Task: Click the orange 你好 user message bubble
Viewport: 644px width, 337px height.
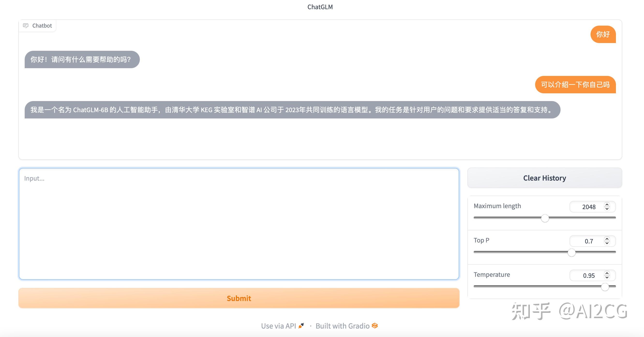Action: coord(603,35)
